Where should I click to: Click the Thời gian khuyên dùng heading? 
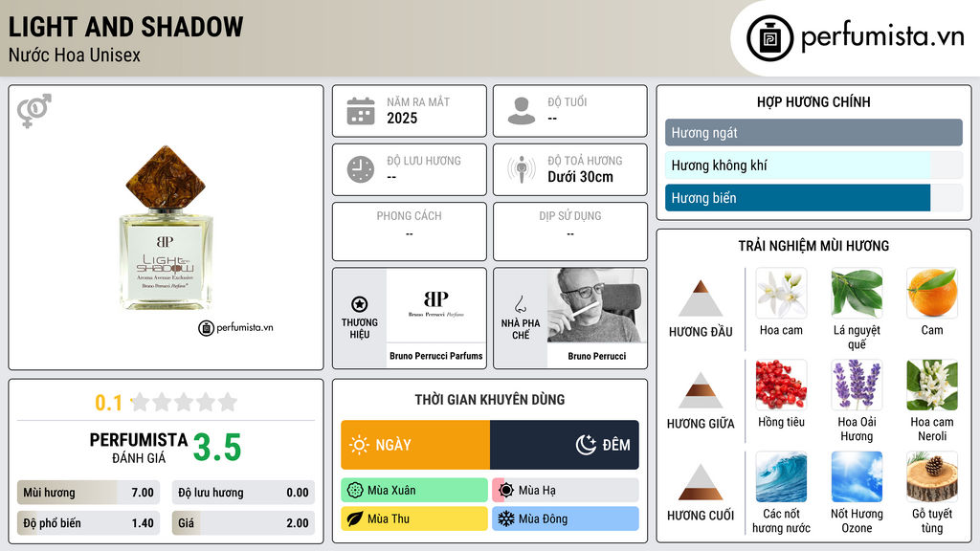490,400
